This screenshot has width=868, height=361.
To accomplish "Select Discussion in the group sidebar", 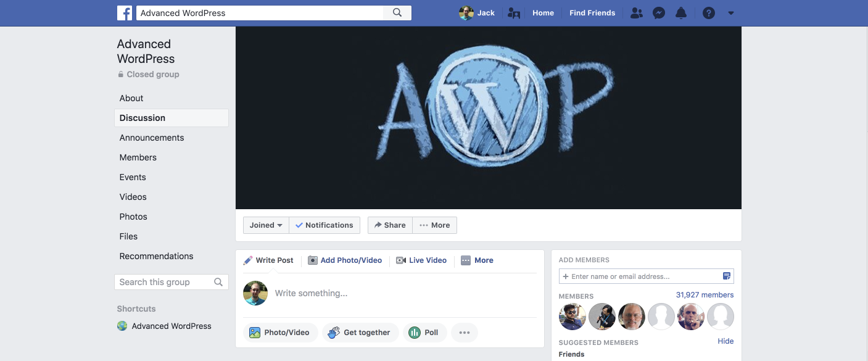I will click(172, 118).
